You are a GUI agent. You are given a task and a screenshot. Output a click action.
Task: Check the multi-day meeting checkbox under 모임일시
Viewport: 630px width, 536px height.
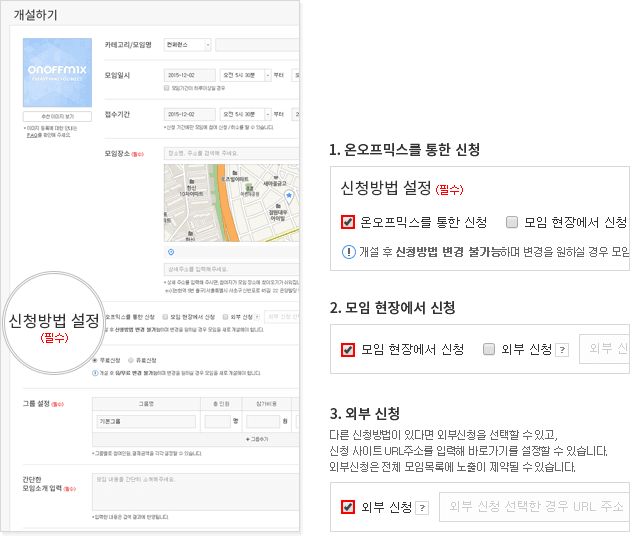tap(166, 88)
